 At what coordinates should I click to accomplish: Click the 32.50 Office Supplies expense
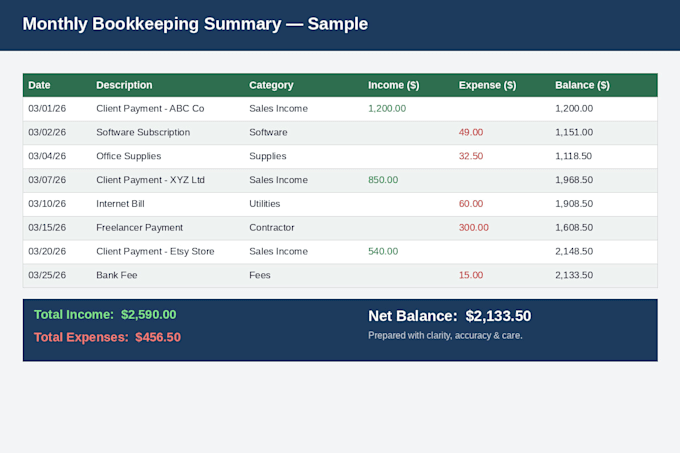pyautogui.click(x=471, y=156)
